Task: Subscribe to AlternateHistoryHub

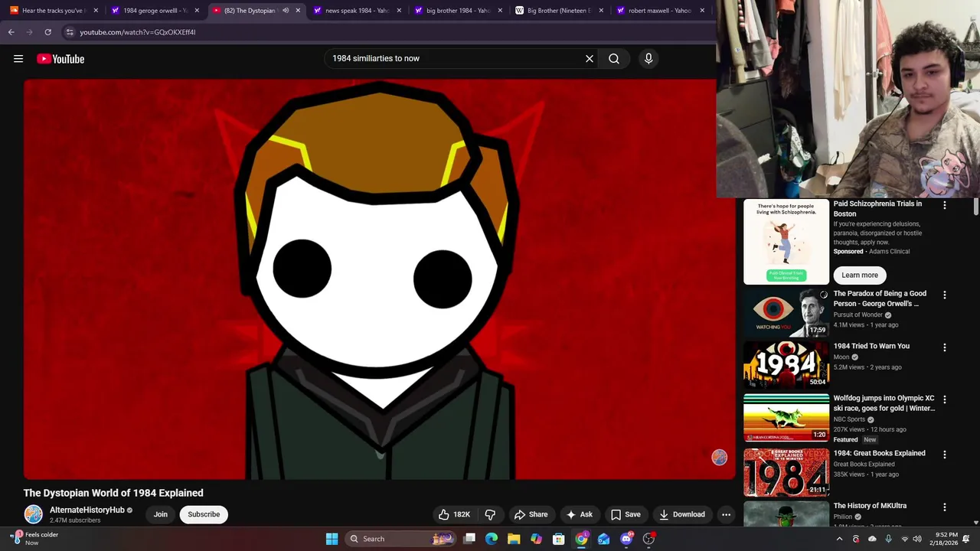Action: [x=204, y=514]
